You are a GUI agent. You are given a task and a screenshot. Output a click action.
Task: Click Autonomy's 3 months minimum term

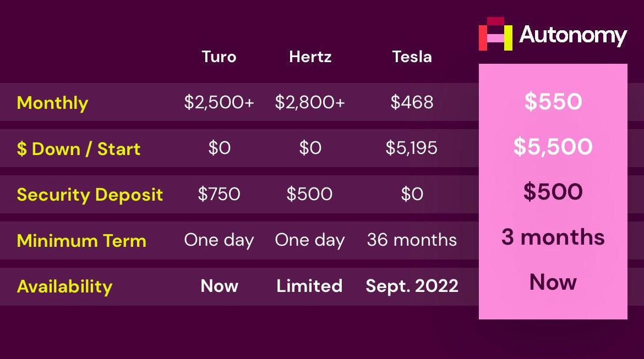point(553,238)
